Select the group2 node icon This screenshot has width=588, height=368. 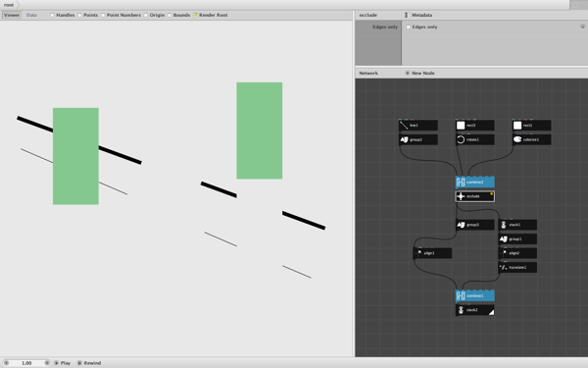coord(404,139)
